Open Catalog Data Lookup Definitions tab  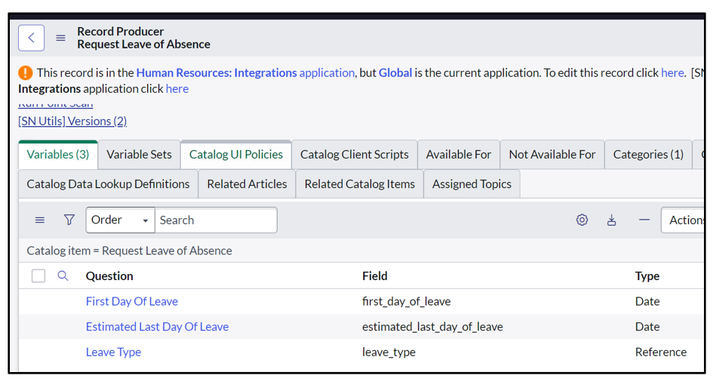pyautogui.click(x=108, y=184)
